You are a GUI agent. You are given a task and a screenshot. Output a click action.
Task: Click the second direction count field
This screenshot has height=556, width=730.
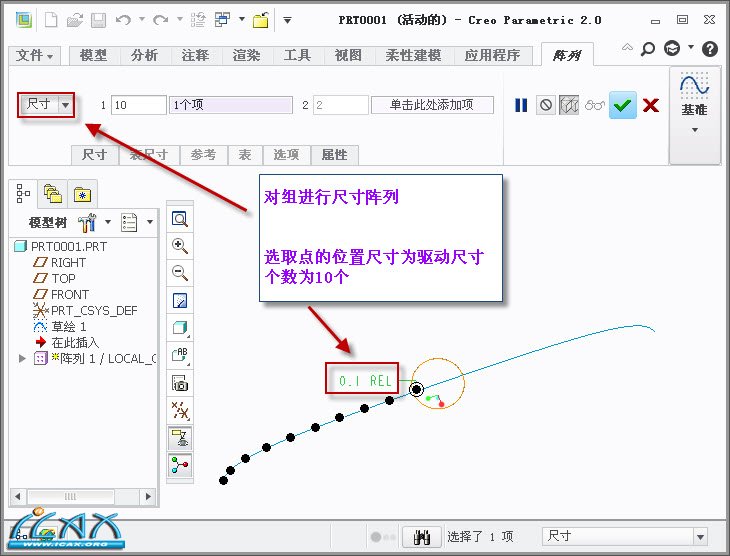pyautogui.click(x=341, y=105)
